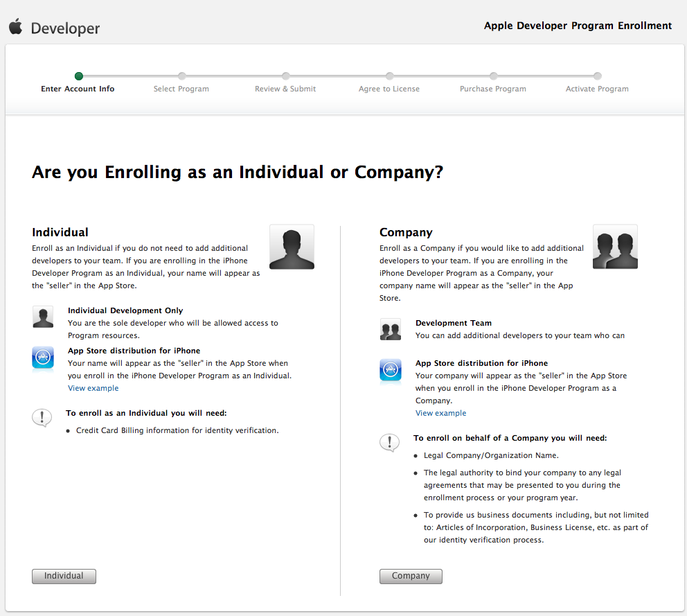Click small Individual Development Only person icon
687x616 pixels.
coord(43,317)
